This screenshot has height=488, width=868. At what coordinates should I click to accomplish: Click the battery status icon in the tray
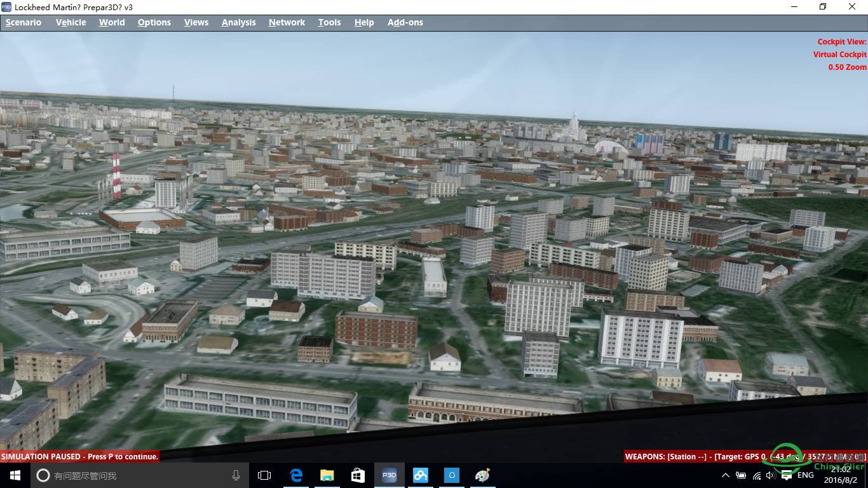pyautogui.click(x=740, y=475)
